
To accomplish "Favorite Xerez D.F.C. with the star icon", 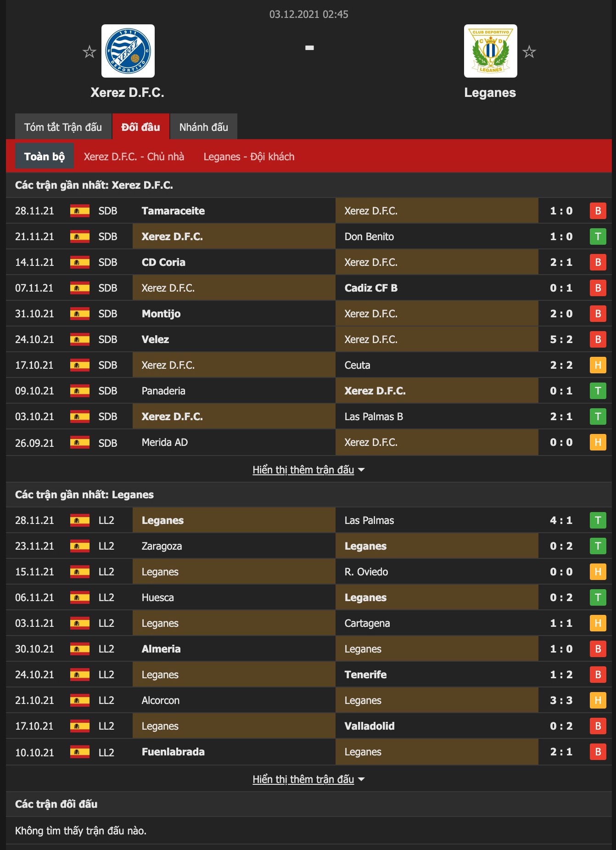I will [x=90, y=52].
